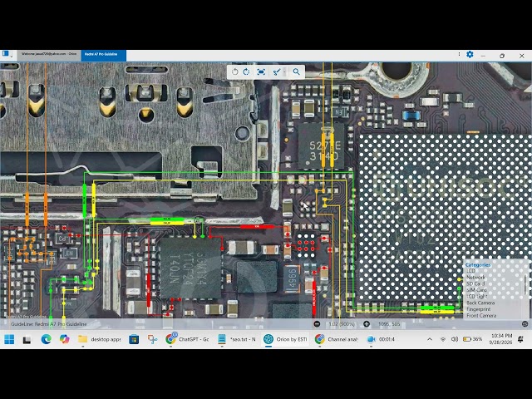Click the zoom out minus button
Screen dimensions: 532x399
point(317,324)
